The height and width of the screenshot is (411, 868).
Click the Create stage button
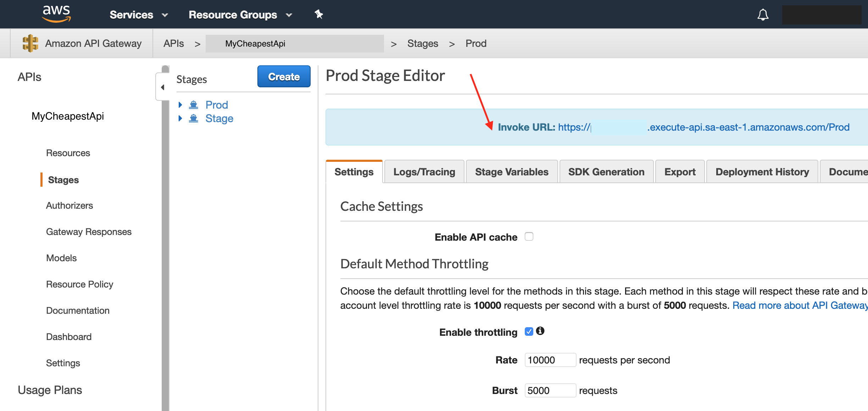coord(284,76)
